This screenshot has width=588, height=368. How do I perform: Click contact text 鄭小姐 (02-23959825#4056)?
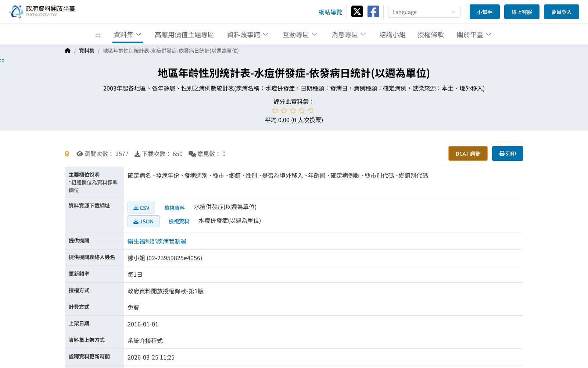[x=165, y=258]
